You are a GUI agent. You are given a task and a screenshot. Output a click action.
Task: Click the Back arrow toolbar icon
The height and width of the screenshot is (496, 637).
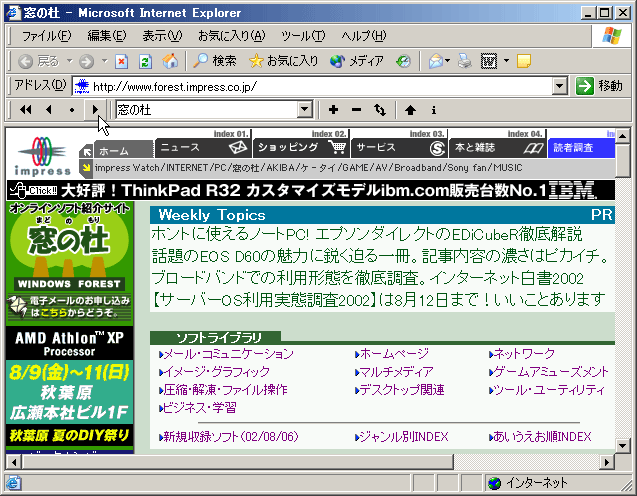(x=26, y=61)
